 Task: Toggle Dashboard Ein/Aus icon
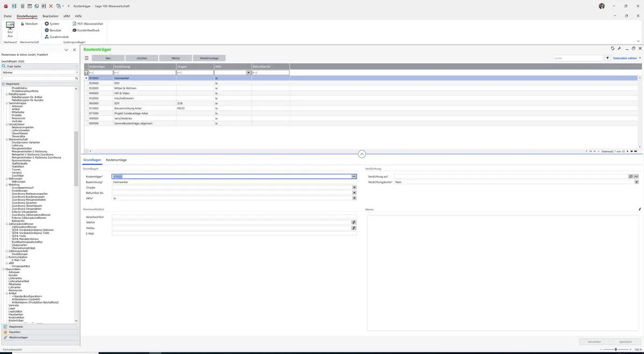[x=10, y=29]
